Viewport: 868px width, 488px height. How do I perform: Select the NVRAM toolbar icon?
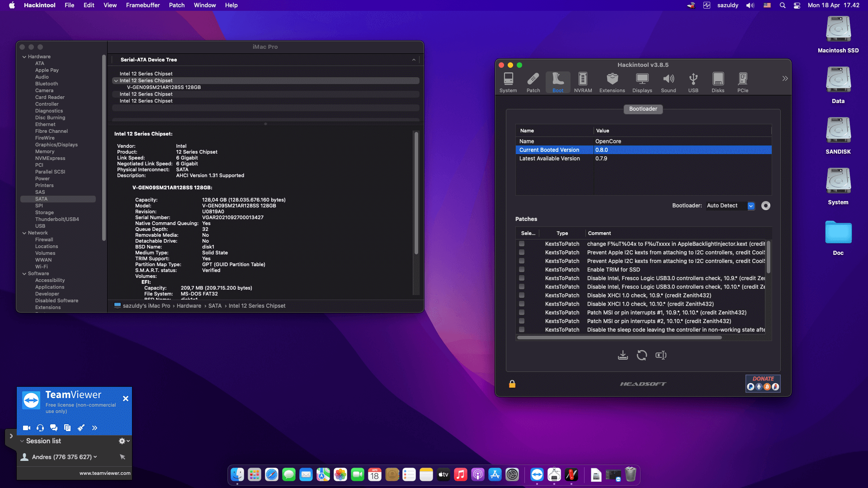(x=583, y=83)
